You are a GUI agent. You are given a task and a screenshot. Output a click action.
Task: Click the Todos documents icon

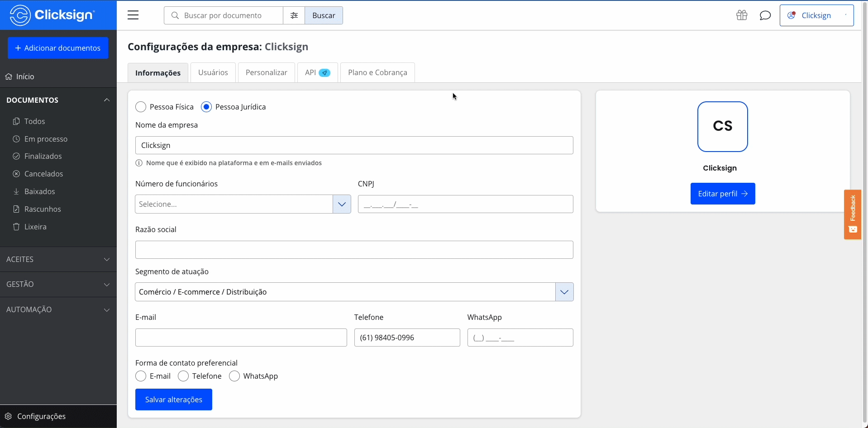(x=16, y=121)
